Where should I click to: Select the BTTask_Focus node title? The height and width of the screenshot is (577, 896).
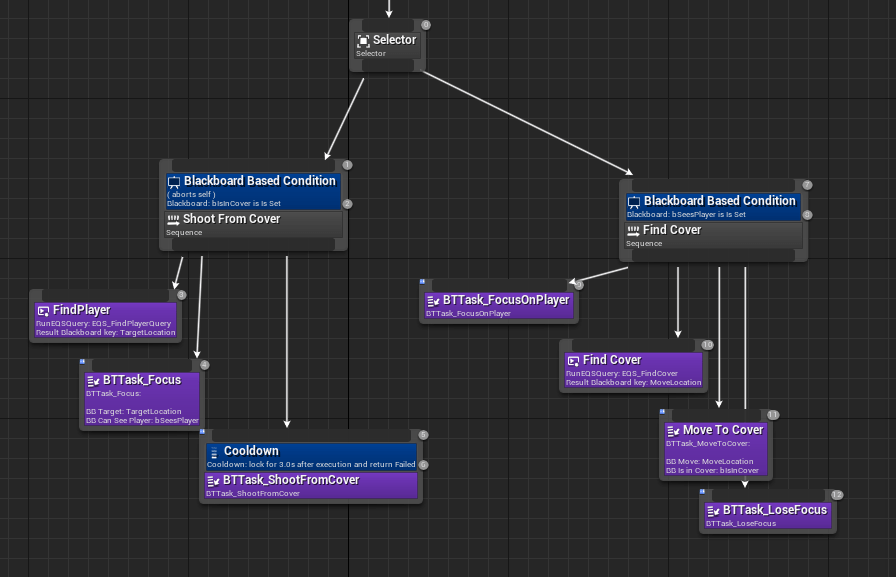pos(142,380)
